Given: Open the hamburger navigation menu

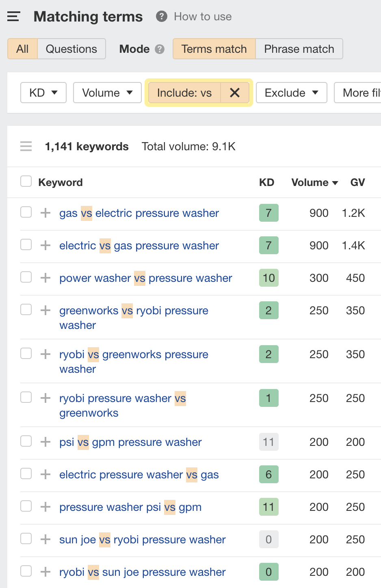Looking at the screenshot, I should [13, 16].
